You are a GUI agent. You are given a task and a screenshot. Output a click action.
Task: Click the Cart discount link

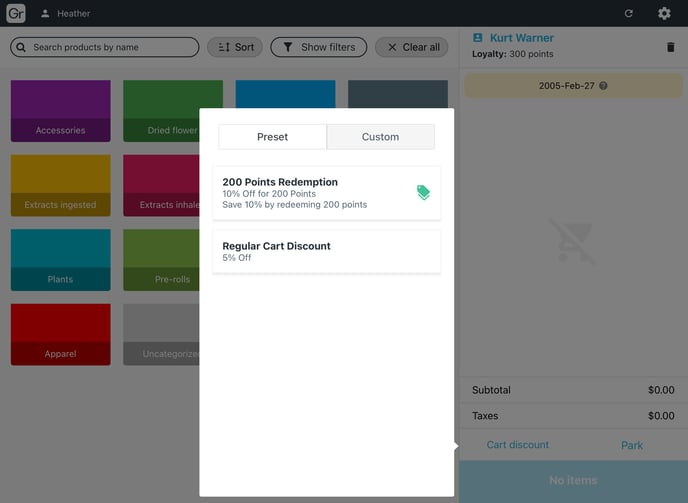tap(517, 445)
